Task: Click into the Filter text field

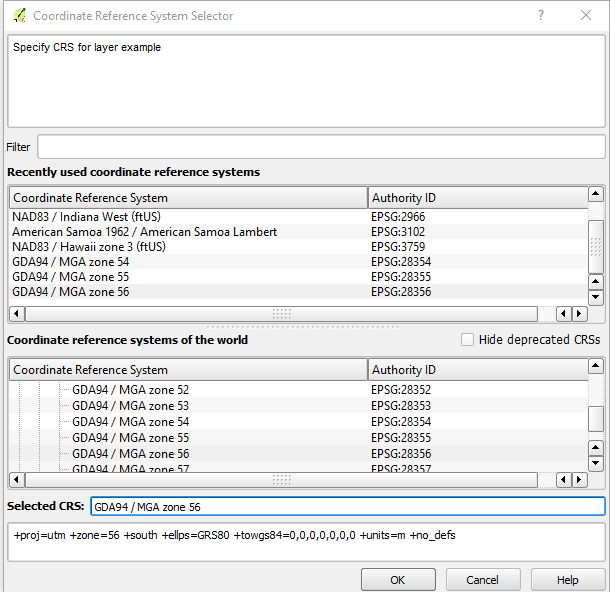Action: (321, 147)
